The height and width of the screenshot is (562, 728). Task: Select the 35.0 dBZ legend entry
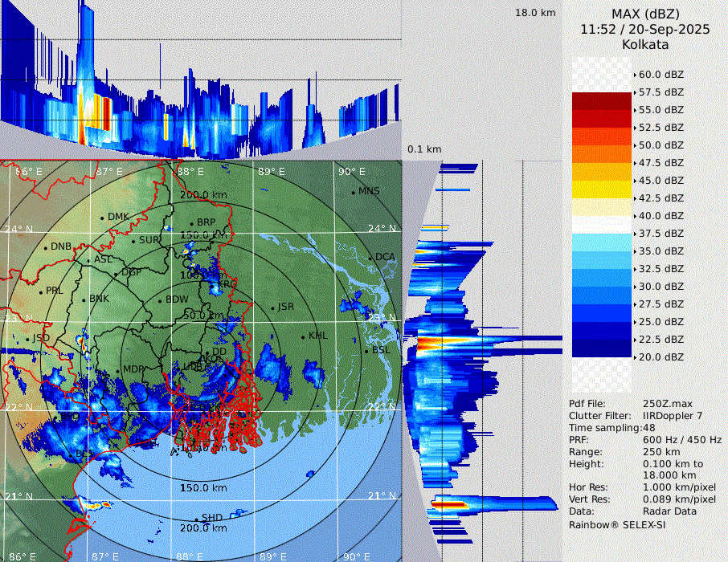coord(661,250)
